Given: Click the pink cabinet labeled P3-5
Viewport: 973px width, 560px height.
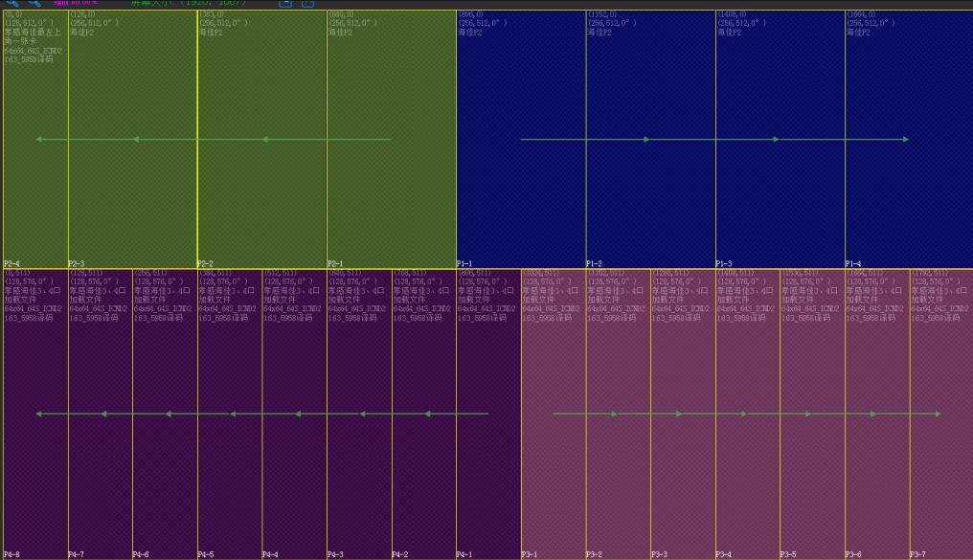Looking at the screenshot, I should pos(812,459).
